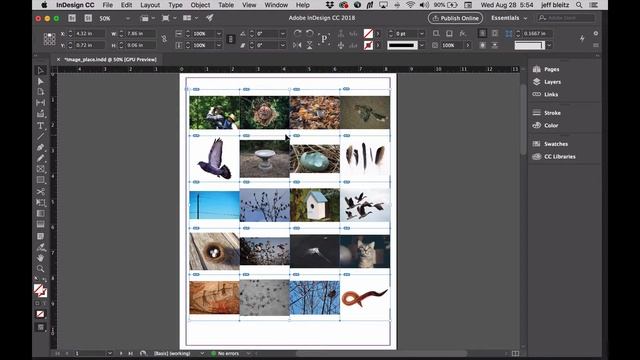Toggle constrain proportions chain for width and height
This screenshot has width=640, height=360.
tap(164, 39)
